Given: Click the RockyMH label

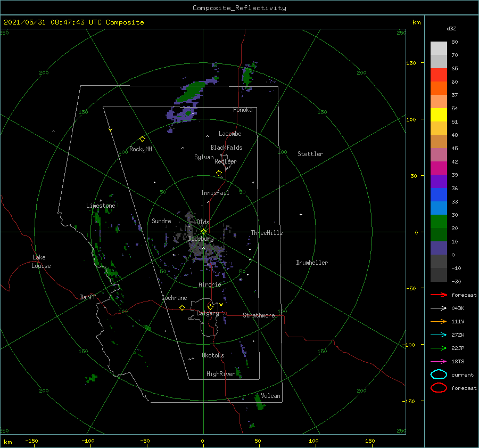Looking at the screenshot, I should [x=141, y=149].
